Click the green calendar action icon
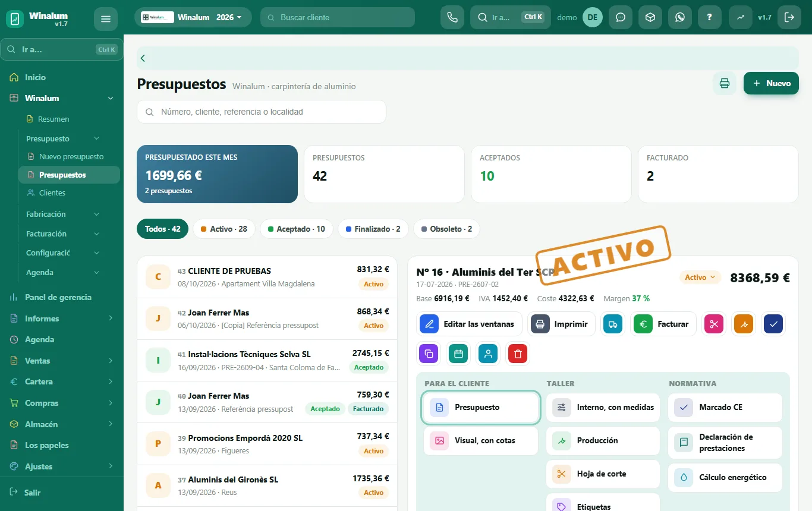This screenshot has height=511, width=812. coord(458,354)
